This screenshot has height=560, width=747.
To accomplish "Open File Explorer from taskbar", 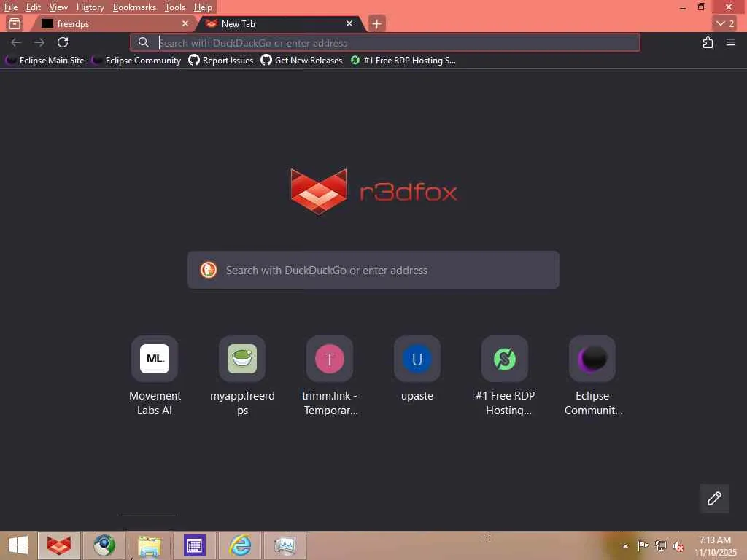I will coord(149,545).
